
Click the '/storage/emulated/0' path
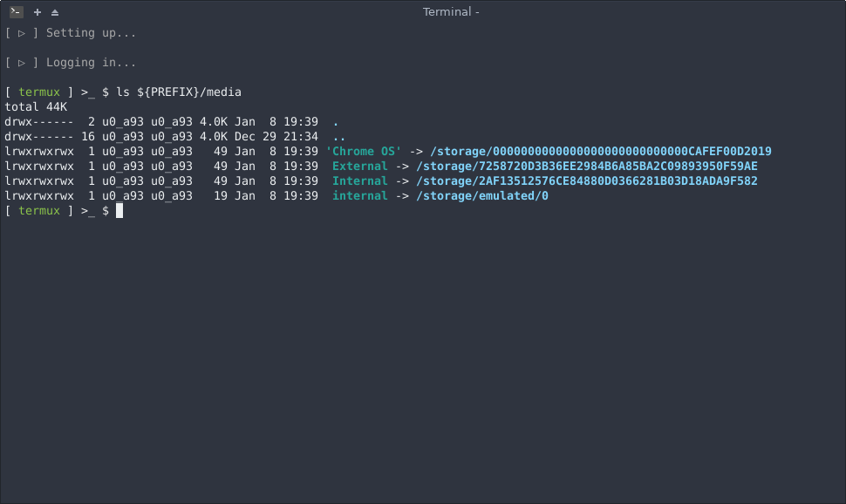(x=482, y=196)
